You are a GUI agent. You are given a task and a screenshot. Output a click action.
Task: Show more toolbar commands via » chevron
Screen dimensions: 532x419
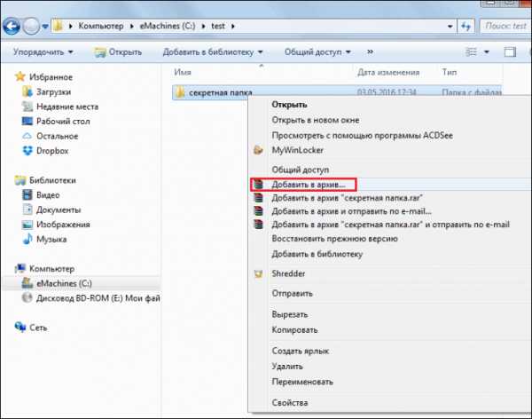pyautogui.click(x=370, y=51)
